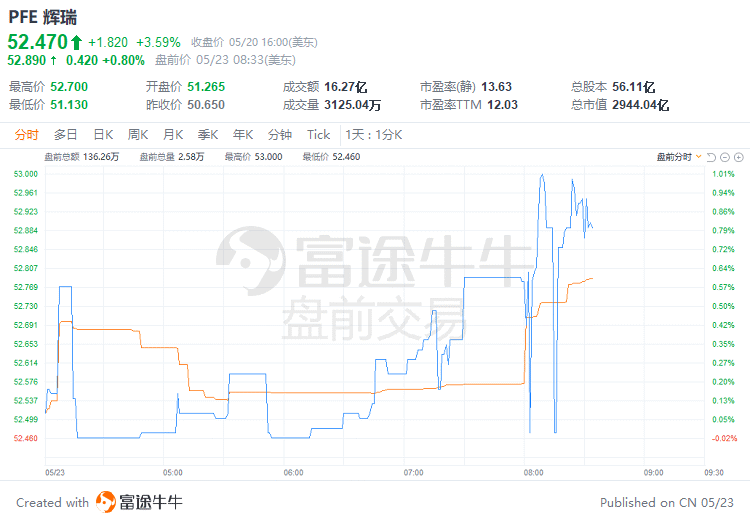Viewport: 750px width, 523px height.
Task: Click the -0.02% right axis label
Action: [724, 438]
